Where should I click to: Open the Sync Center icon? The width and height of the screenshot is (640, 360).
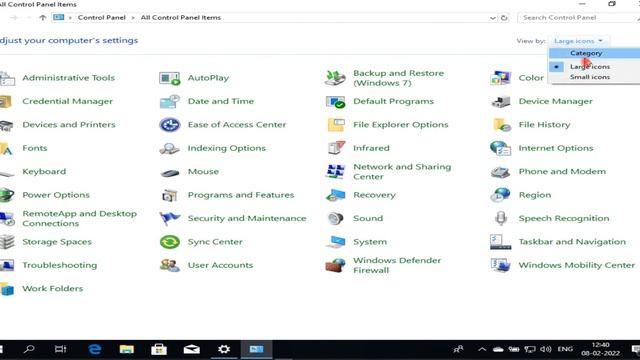click(x=169, y=242)
